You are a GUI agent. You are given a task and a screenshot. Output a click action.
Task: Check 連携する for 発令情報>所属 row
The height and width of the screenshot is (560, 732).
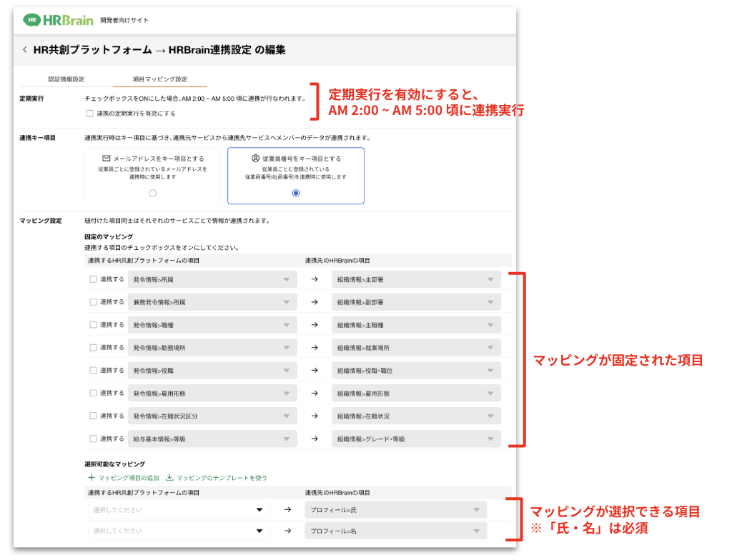(x=93, y=279)
